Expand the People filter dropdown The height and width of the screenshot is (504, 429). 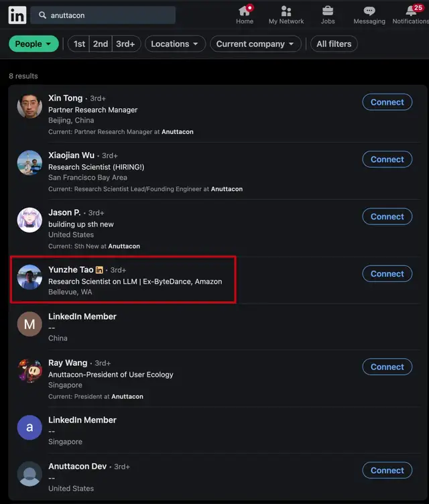tap(34, 44)
